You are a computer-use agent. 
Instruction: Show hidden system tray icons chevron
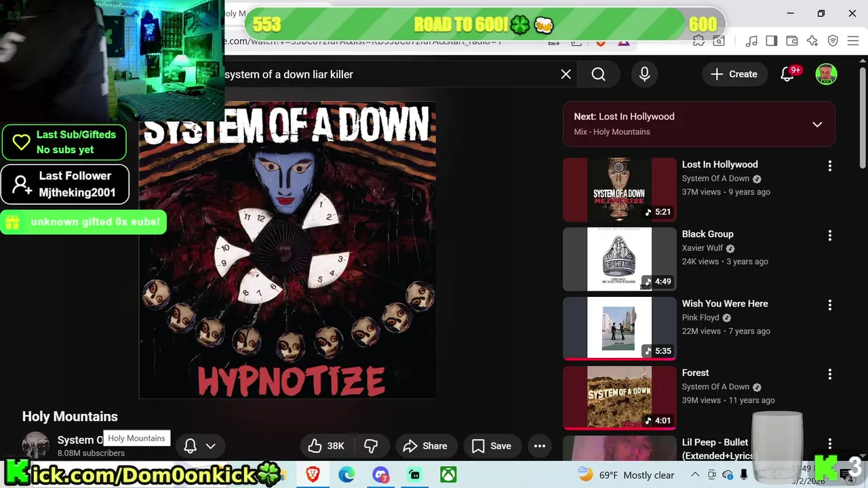click(x=695, y=475)
